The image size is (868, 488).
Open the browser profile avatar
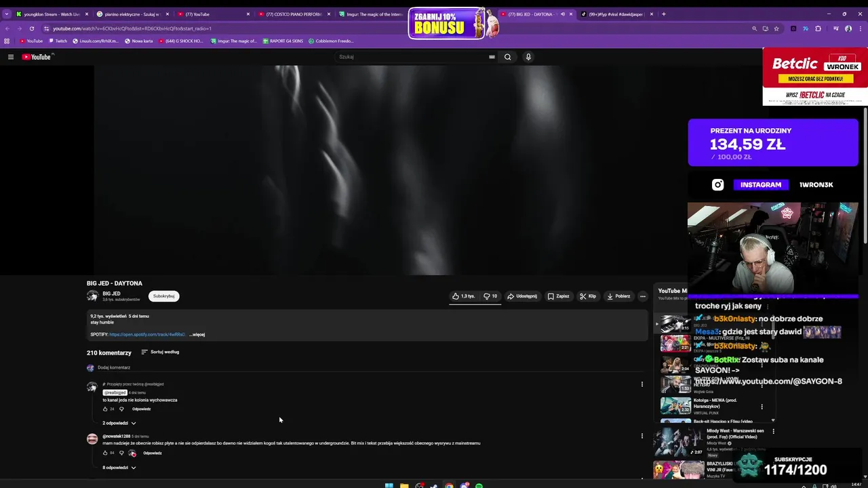pos(848,28)
